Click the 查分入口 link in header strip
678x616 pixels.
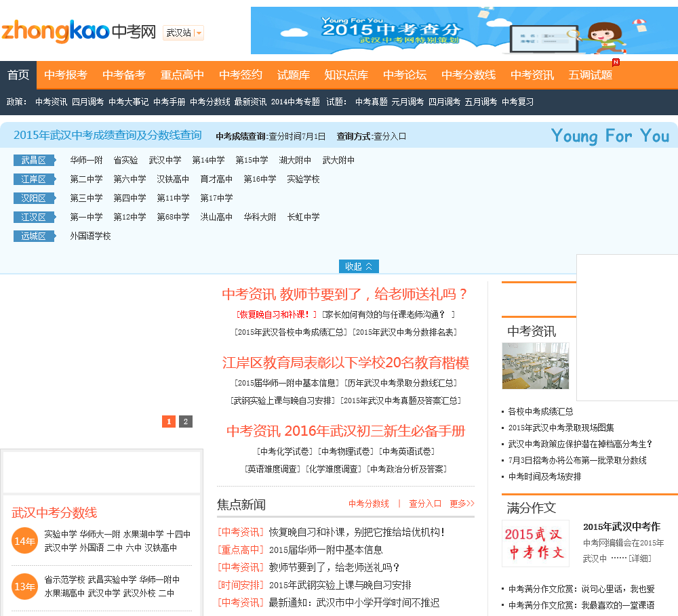pyautogui.click(x=390, y=137)
